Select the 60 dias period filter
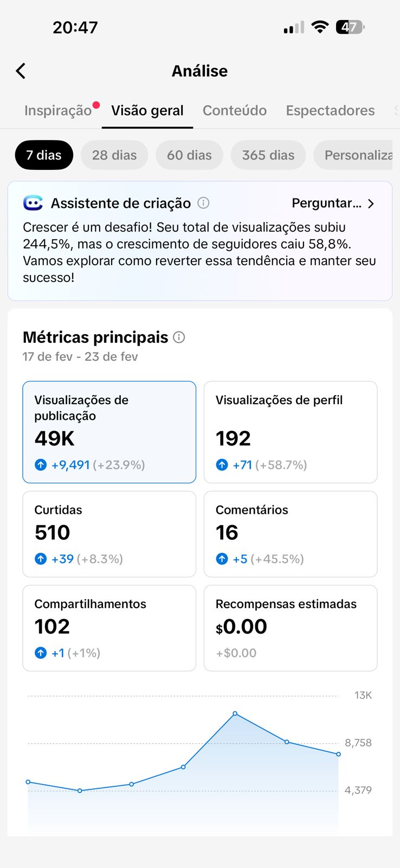 point(189,155)
